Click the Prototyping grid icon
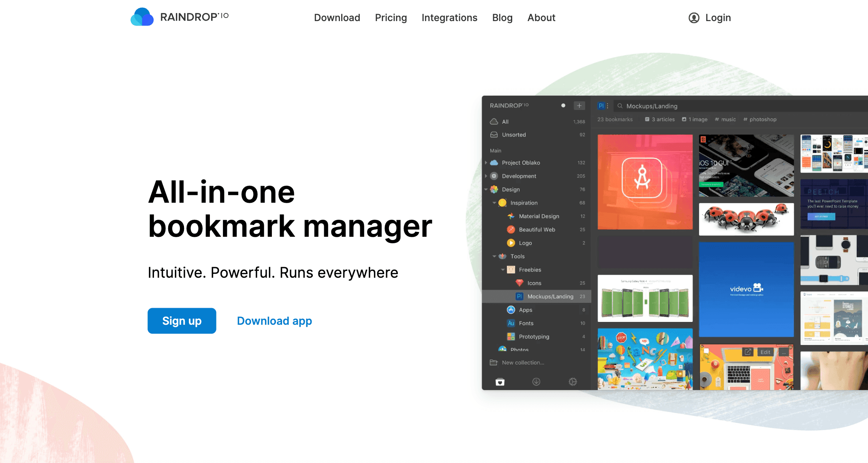The image size is (868, 463). tap(511, 337)
